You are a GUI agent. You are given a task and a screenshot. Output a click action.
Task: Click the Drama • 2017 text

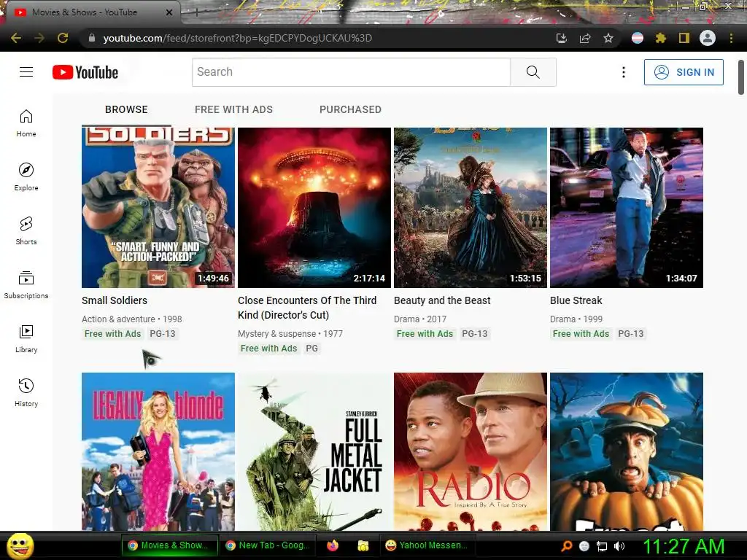pos(420,319)
